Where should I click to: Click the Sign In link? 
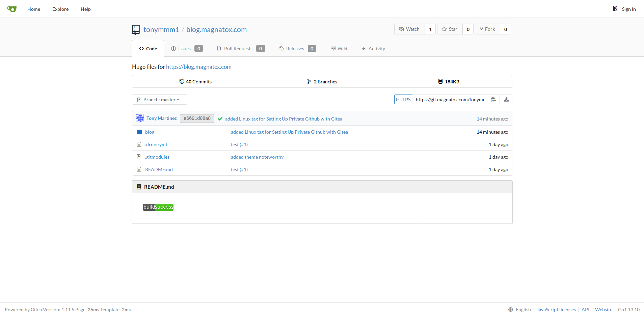(x=624, y=9)
